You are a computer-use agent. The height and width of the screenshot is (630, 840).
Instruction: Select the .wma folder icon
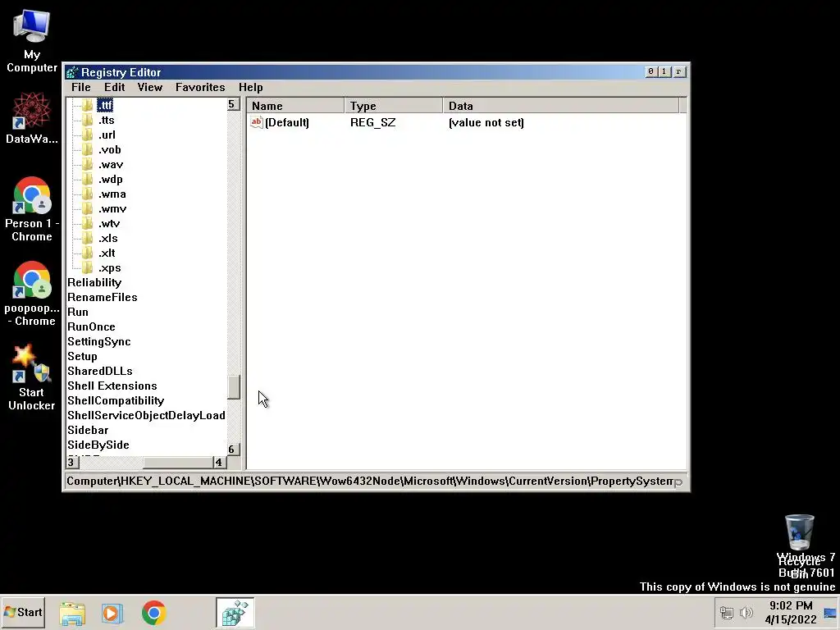(88, 194)
